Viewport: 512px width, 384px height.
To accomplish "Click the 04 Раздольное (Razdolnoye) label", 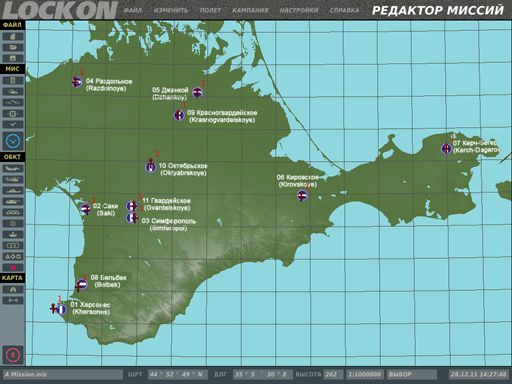I will pyautogui.click(x=109, y=85).
